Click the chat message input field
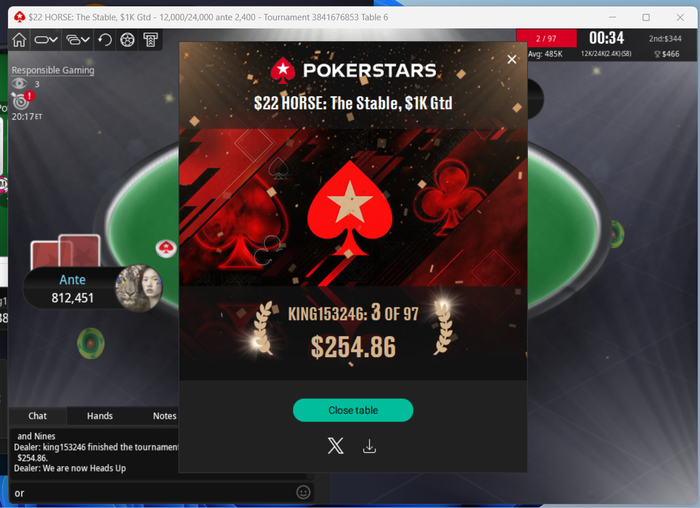Viewport: 700px width, 508px height. pyautogui.click(x=152, y=493)
